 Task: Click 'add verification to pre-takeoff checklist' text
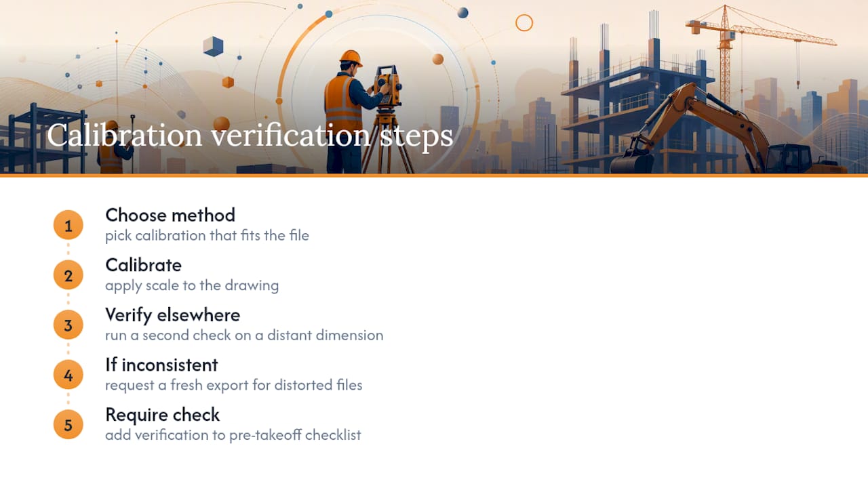coord(233,435)
